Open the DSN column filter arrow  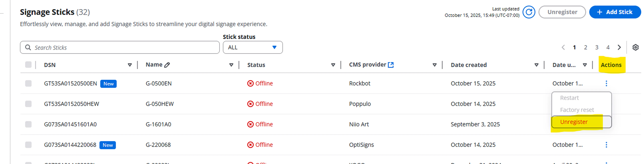pyautogui.click(x=129, y=65)
